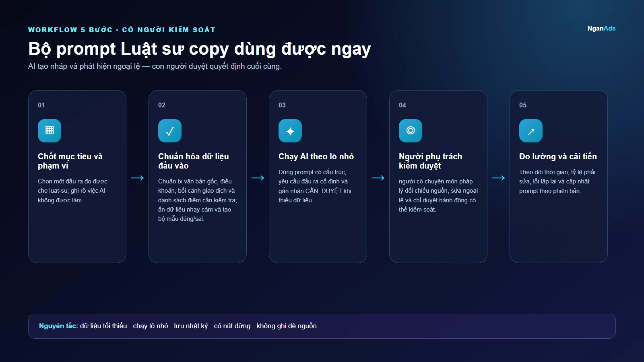The width and height of the screenshot is (644, 362).
Task: Select the heading 'Đo lường và cải tiến'
Action: [558, 156]
